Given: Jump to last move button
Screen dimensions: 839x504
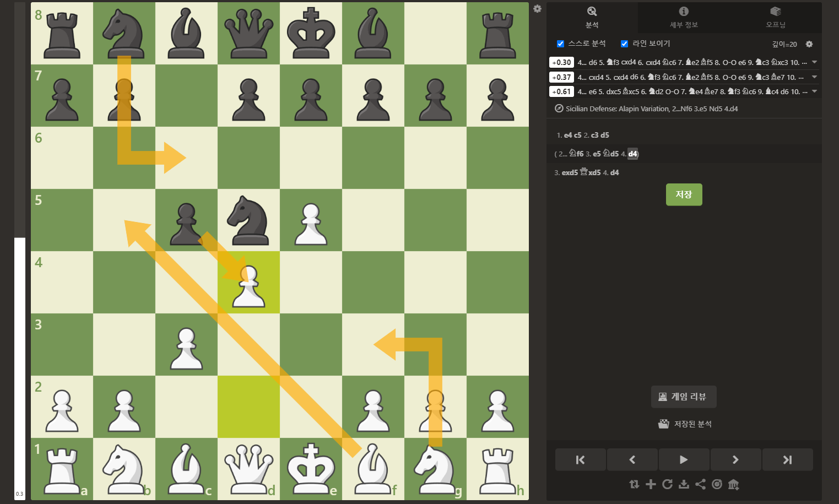Looking at the screenshot, I should (x=787, y=459).
